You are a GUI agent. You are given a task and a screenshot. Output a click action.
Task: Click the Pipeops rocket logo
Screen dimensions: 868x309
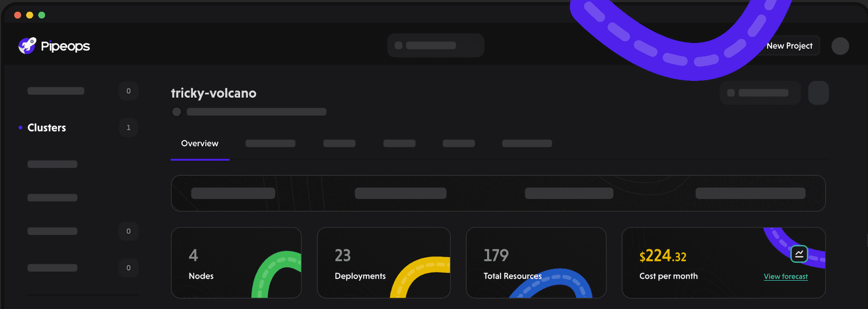(x=27, y=46)
